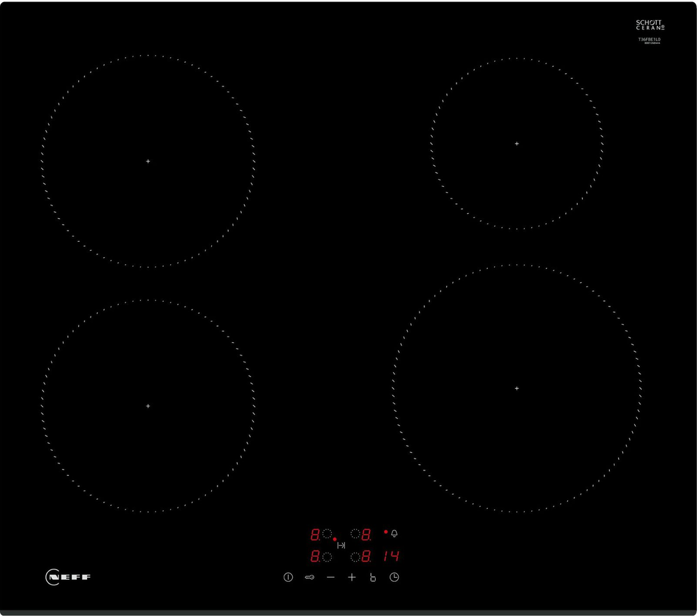Tap the key-shaped childproof lock icon
The height and width of the screenshot is (616, 697).
(309, 578)
